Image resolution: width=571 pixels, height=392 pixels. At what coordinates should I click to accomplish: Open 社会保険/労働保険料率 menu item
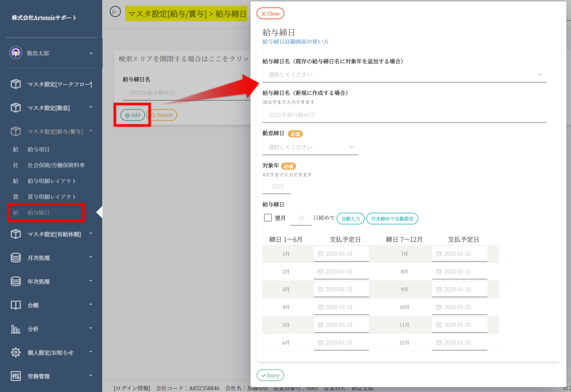pos(56,165)
